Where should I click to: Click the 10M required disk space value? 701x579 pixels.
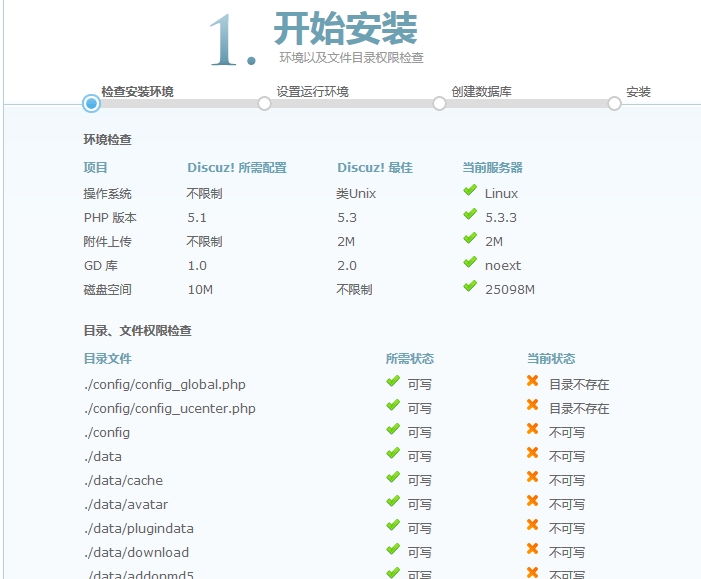[200, 290]
